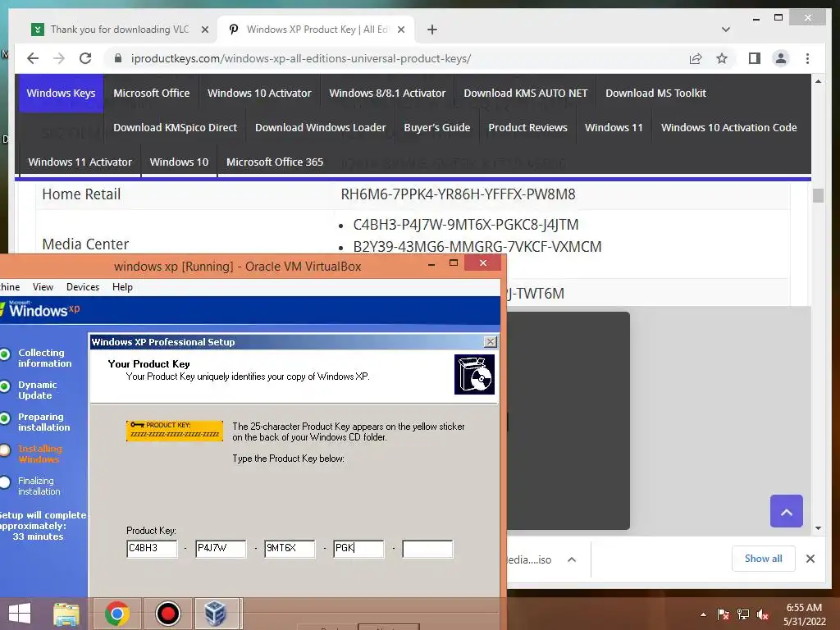
Task: Open Chrome from the taskbar
Action: (117, 614)
